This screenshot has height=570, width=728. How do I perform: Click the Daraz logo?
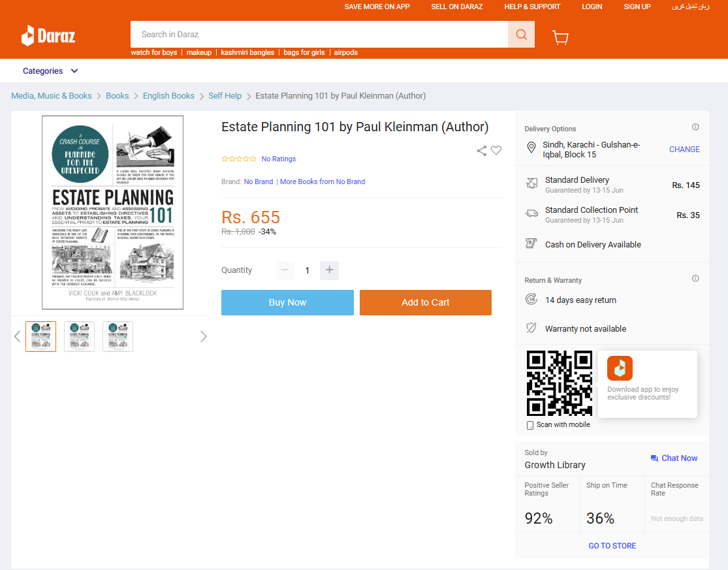48,35
